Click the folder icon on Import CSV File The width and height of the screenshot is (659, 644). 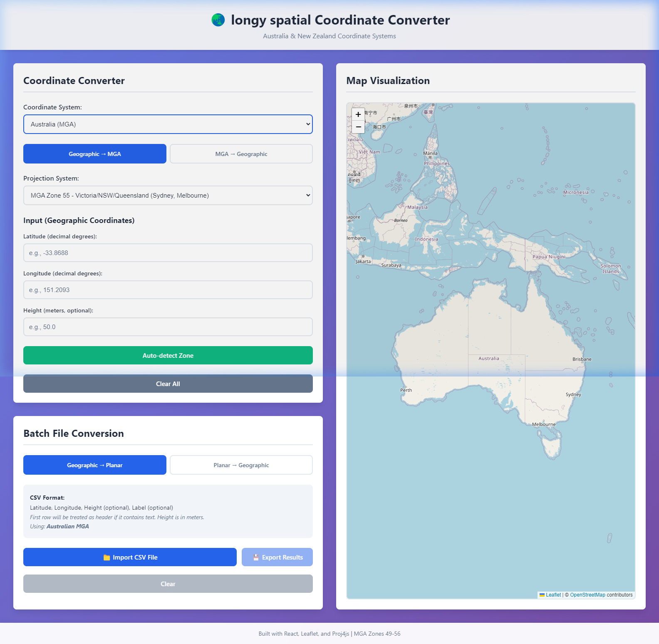(x=107, y=557)
